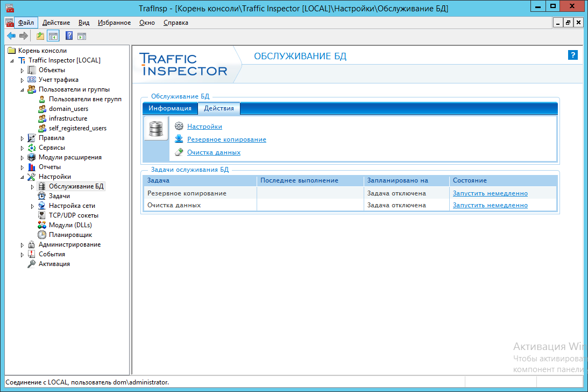Click the Правила icon in tree
The width and height of the screenshot is (588, 392).
pos(32,138)
